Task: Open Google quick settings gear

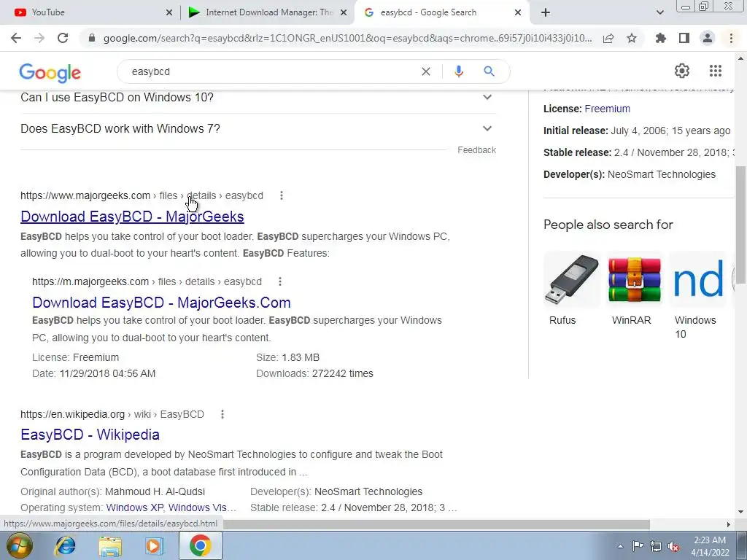Action: pyautogui.click(x=682, y=71)
